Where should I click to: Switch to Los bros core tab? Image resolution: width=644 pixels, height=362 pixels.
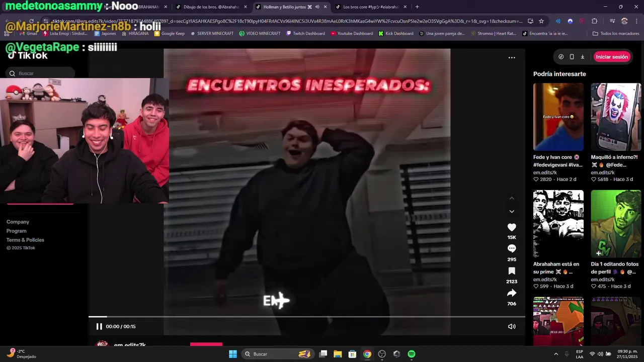(x=370, y=7)
